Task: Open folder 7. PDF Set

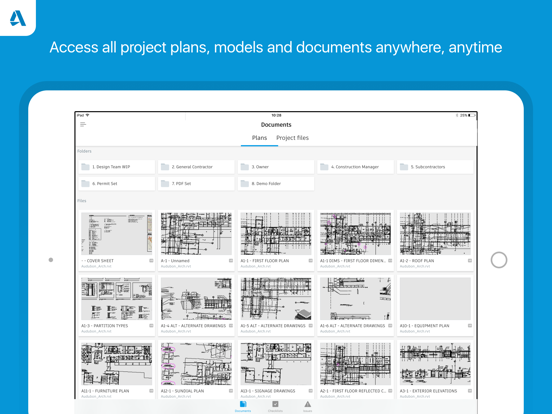Action: click(x=196, y=183)
